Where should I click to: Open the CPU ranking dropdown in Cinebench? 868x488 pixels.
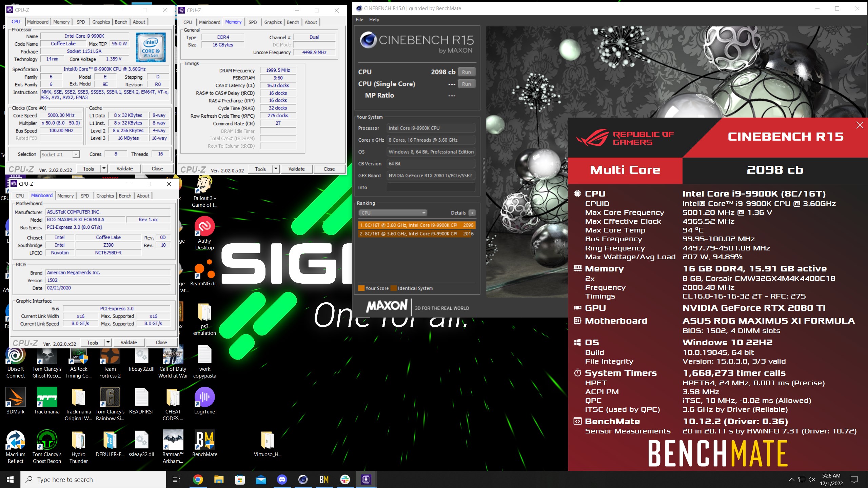tap(393, 213)
